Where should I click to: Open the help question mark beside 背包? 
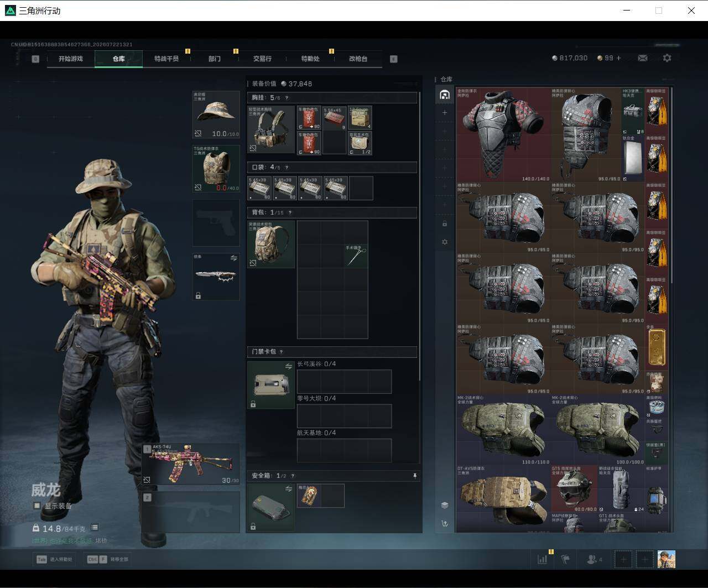coord(290,212)
